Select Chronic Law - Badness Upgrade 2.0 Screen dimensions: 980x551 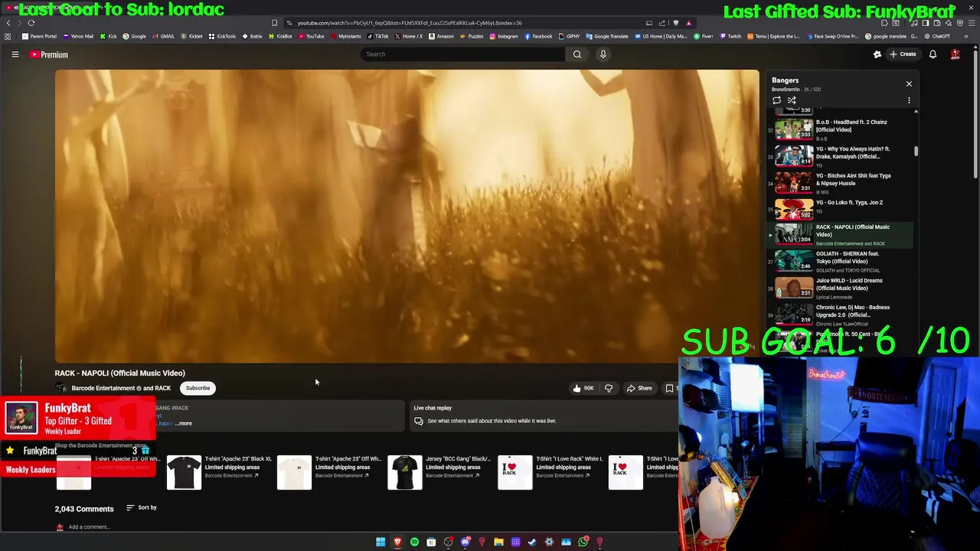(840, 315)
